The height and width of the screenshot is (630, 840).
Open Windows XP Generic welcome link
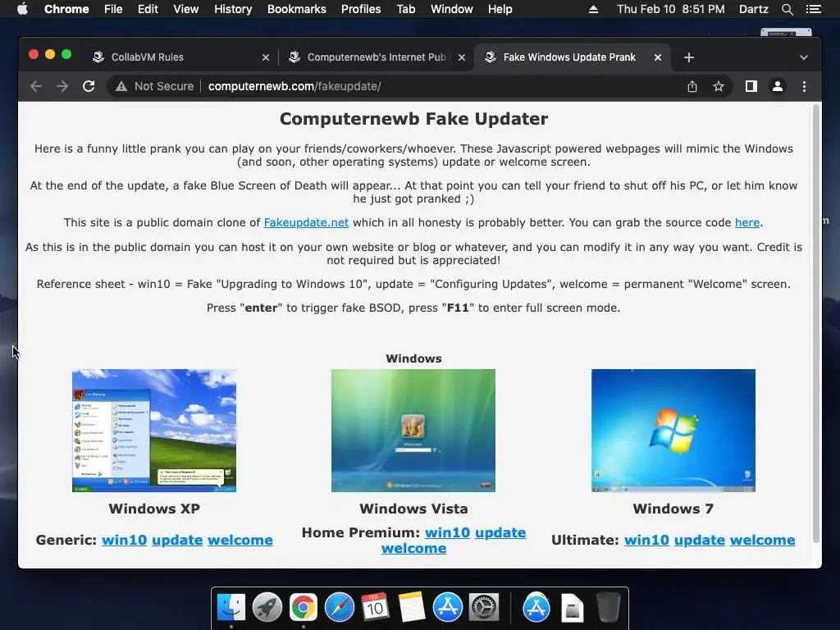[x=240, y=540]
